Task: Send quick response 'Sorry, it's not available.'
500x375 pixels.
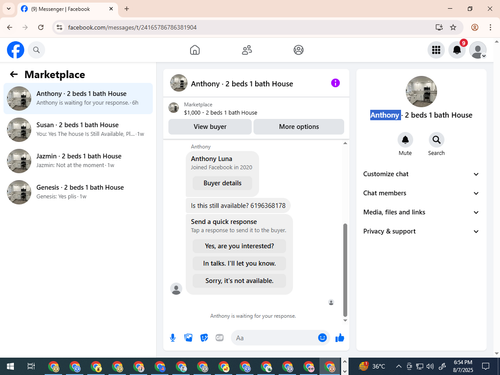Action: (x=239, y=281)
